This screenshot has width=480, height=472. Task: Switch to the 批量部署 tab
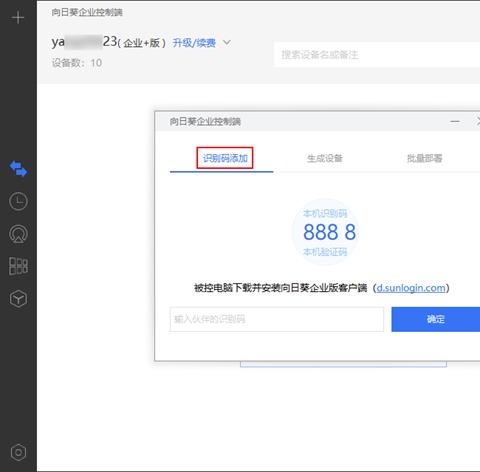[x=424, y=158]
